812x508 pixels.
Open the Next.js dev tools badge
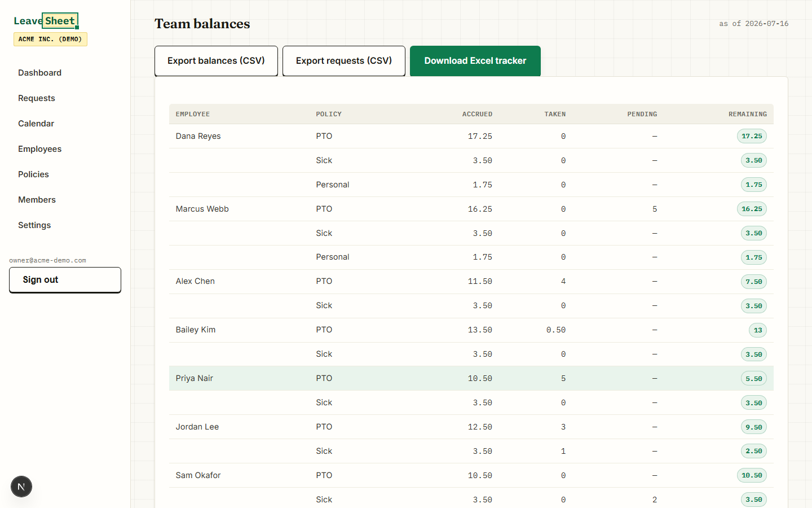[x=21, y=487]
